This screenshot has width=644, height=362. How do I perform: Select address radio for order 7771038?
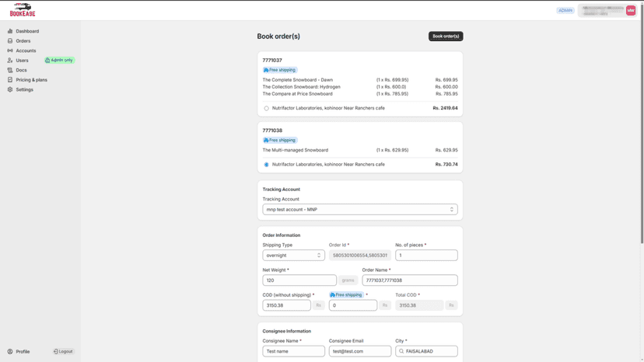click(x=266, y=165)
